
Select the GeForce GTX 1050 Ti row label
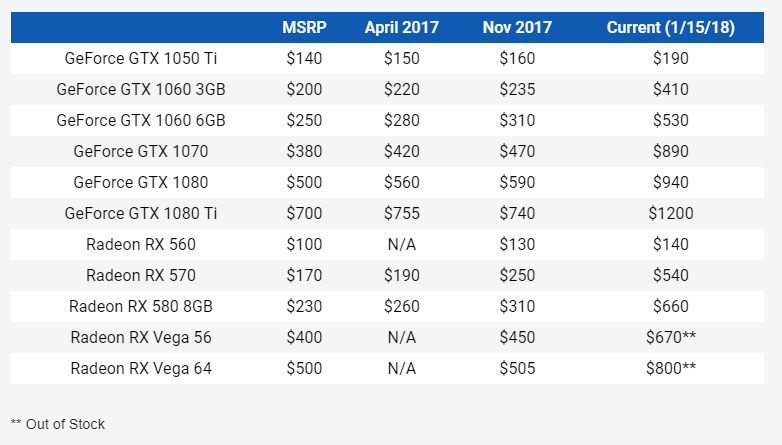[141, 59]
